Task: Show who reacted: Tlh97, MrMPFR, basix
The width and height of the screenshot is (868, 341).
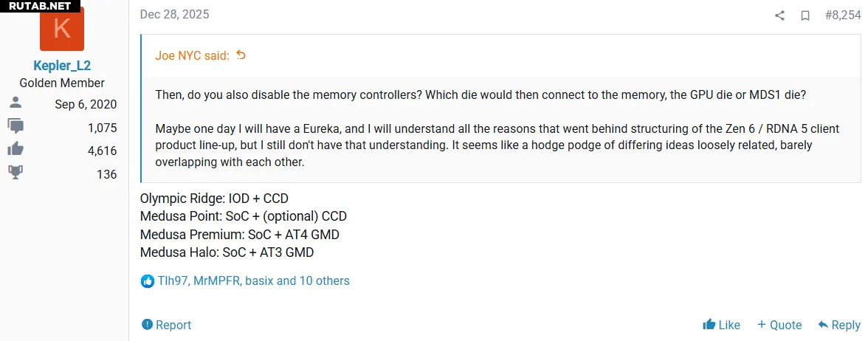Action: [253, 281]
